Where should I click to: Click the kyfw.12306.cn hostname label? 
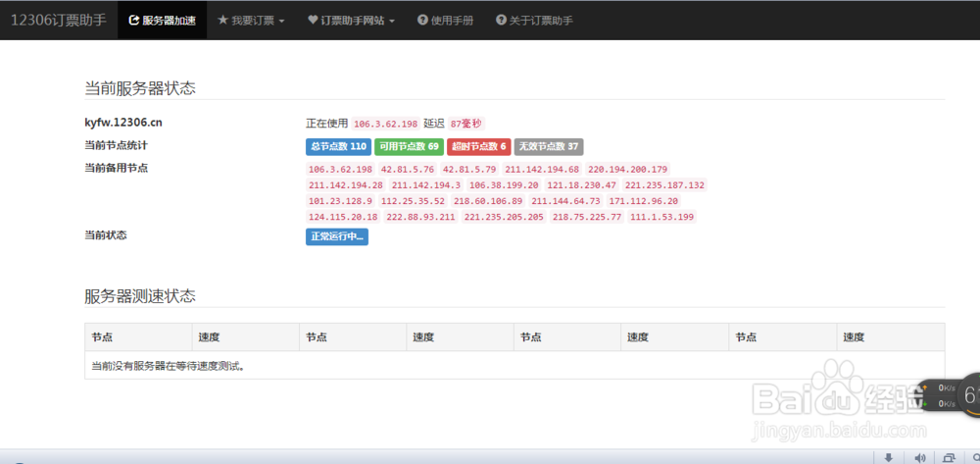123,124
